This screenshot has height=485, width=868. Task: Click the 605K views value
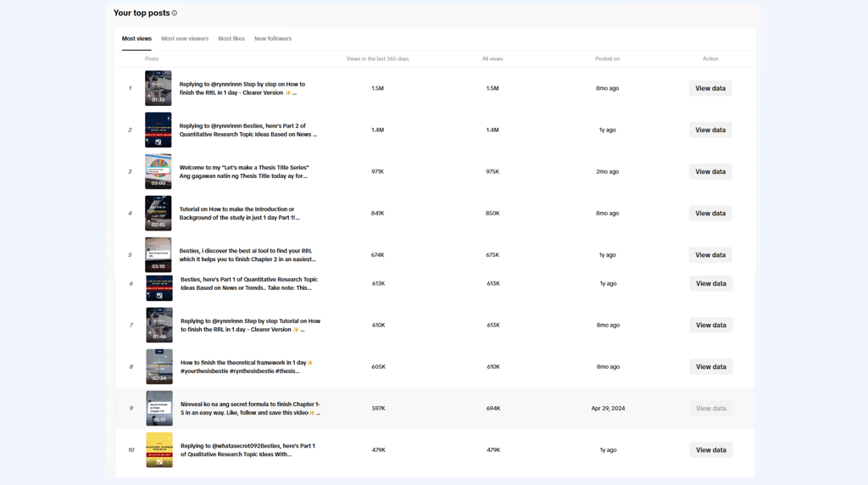click(379, 366)
